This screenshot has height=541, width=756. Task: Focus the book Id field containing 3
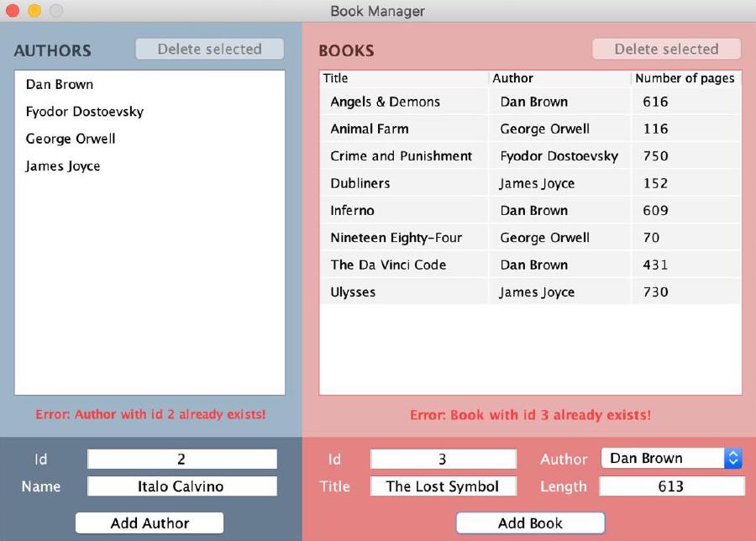pyautogui.click(x=443, y=459)
